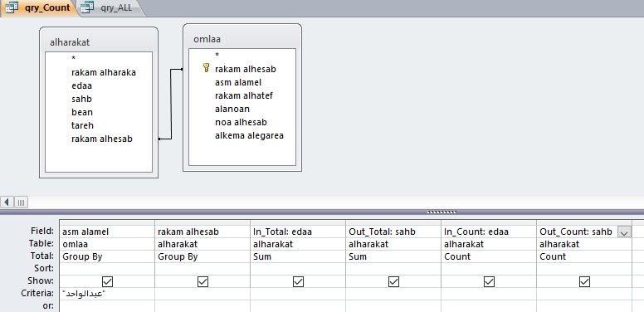Click Count Total cell for Out_Count
Viewport: 644px width, 312px height.
(x=584, y=256)
